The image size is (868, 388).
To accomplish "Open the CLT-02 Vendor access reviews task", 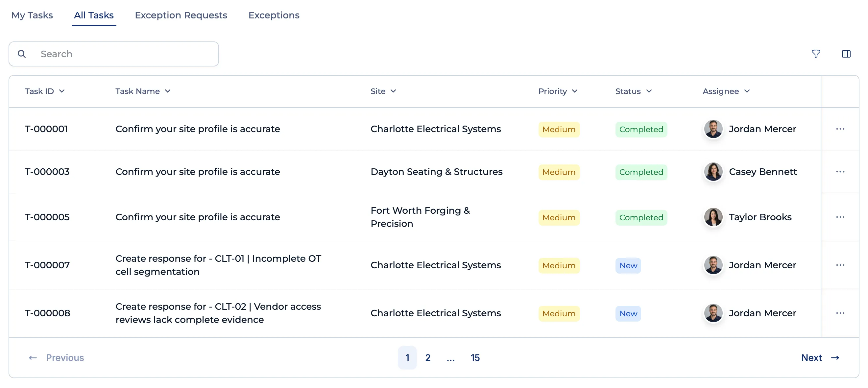I will pos(218,313).
